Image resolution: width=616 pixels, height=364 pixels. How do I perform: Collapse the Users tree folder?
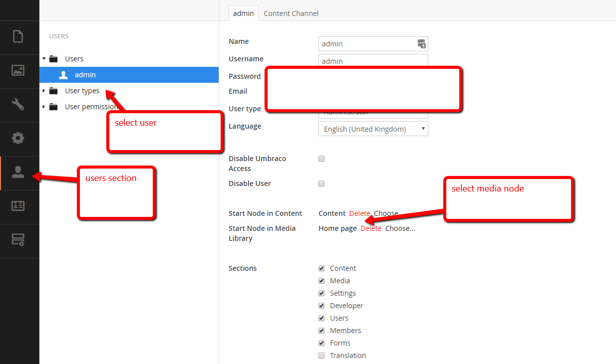coord(44,59)
